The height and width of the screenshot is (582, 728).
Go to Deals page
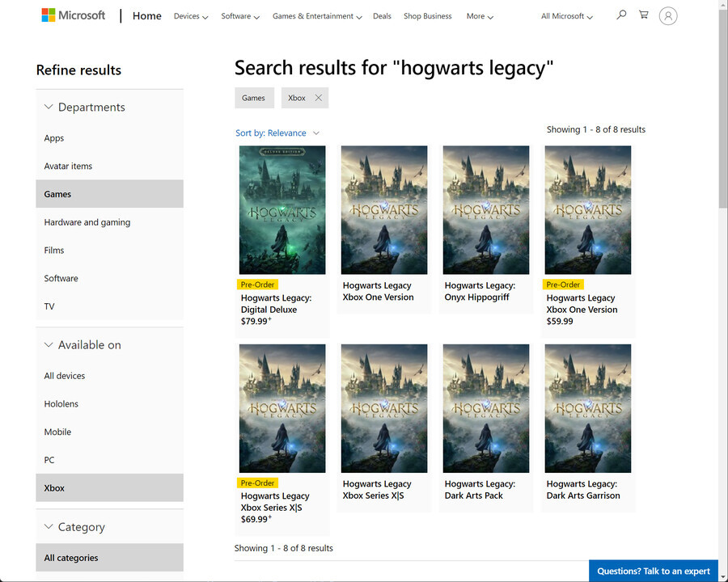pos(382,16)
